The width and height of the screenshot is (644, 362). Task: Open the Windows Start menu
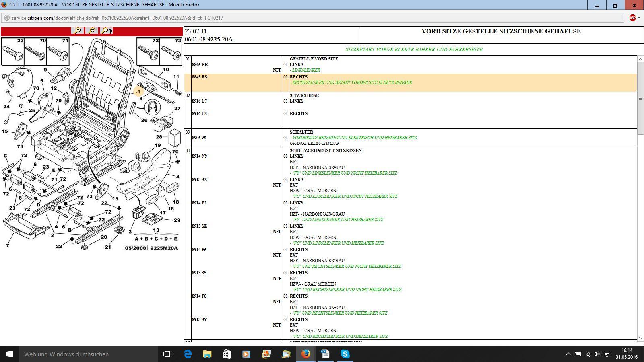click(10, 354)
